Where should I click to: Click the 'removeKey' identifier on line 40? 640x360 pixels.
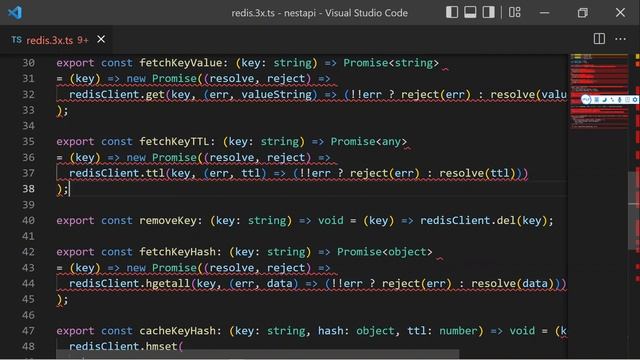(168, 220)
